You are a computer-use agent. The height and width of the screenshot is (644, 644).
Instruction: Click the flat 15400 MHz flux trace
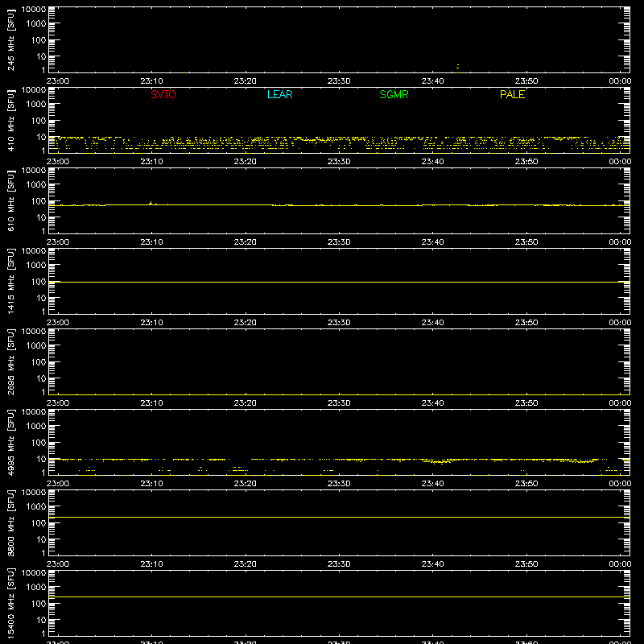click(339, 597)
